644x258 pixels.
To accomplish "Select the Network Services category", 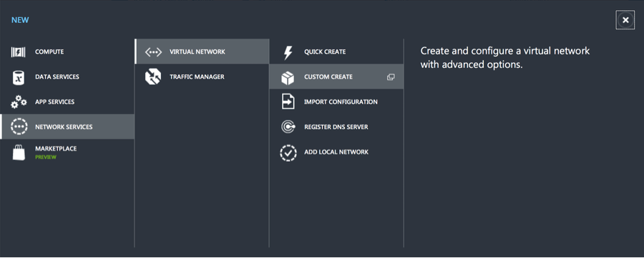I will 67,127.
